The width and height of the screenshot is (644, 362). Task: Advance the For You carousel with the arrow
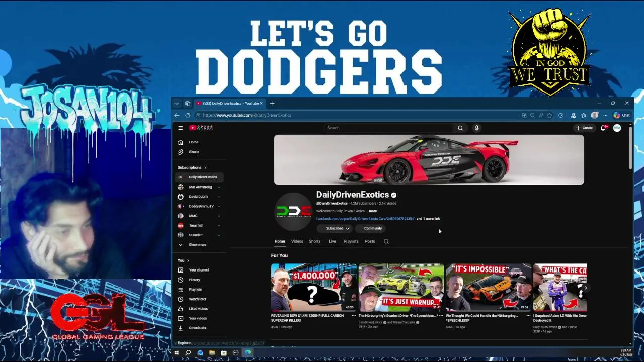[585, 288]
